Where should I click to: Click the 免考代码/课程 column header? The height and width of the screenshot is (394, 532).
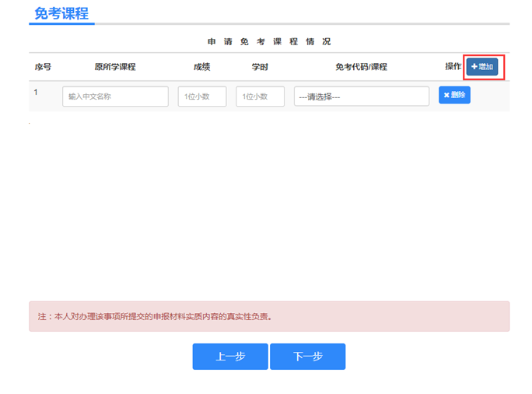(x=361, y=67)
